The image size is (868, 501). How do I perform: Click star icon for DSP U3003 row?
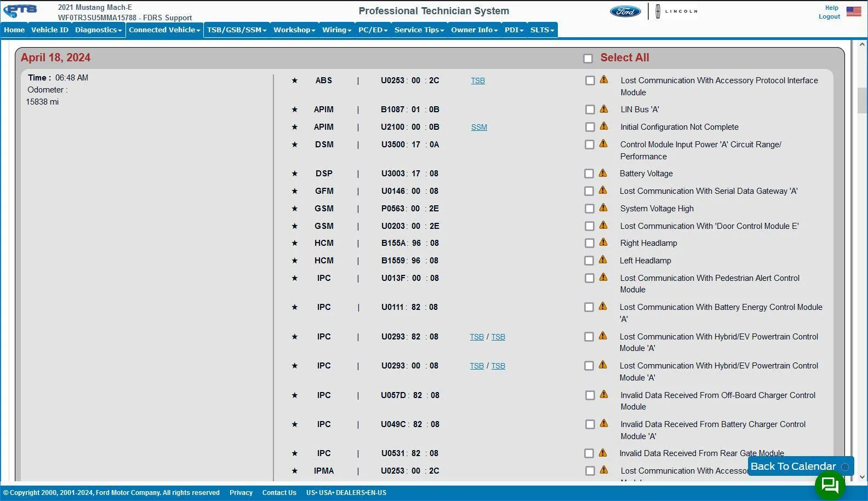[x=295, y=174]
